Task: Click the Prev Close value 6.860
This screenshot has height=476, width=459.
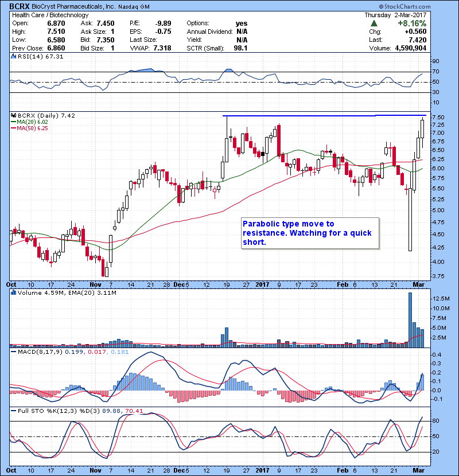Action: tap(56, 48)
